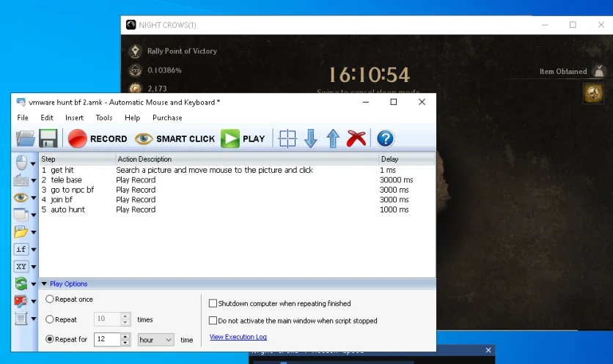Image resolution: width=613 pixels, height=364 pixels.
Task: Click the Night Crows window title icon
Action: (x=131, y=25)
